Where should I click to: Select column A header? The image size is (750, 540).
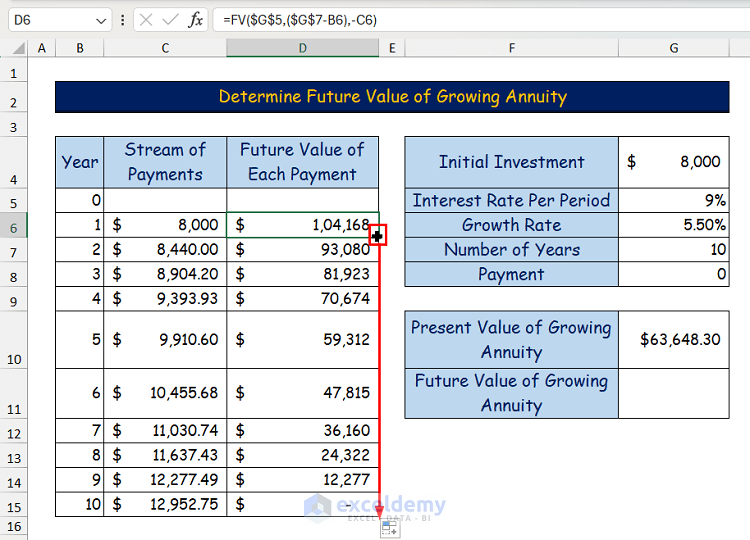click(42, 48)
